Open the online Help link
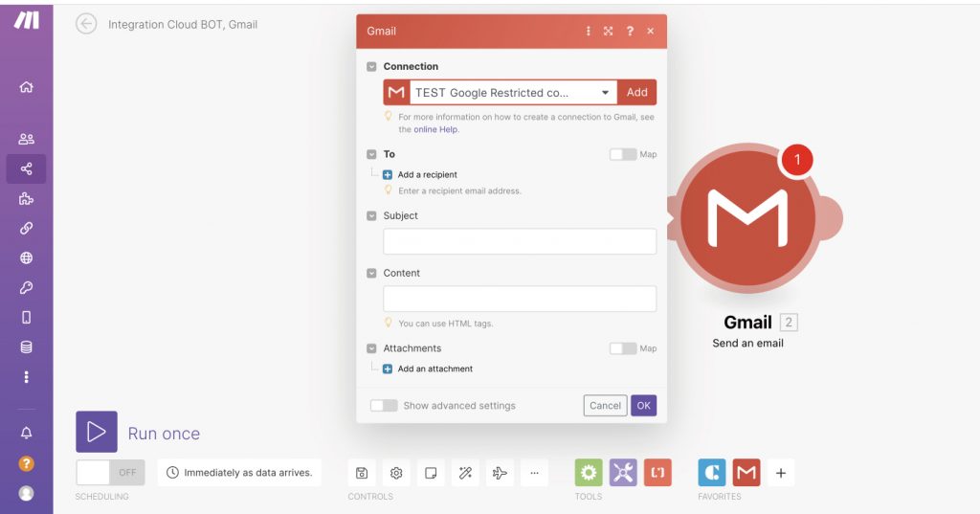Viewport: 980px width, 514px height. point(435,129)
